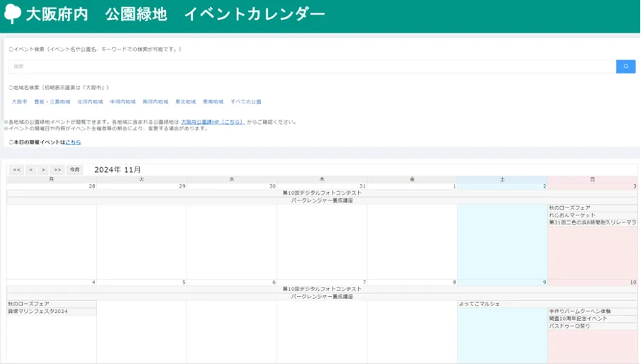Select the 豊能・三島地域 region filter
This screenshot has width=641, height=364.
click(x=52, y=102)
